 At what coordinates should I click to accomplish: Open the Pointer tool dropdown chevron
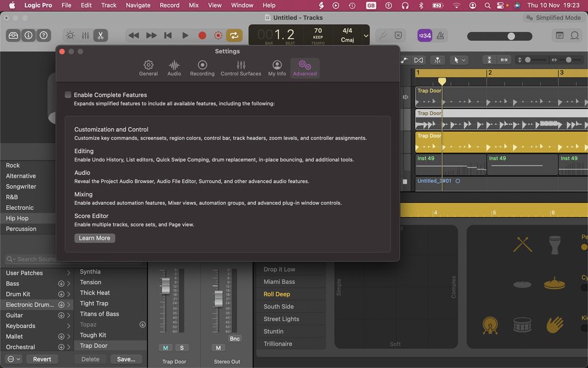tap(464, 59)
